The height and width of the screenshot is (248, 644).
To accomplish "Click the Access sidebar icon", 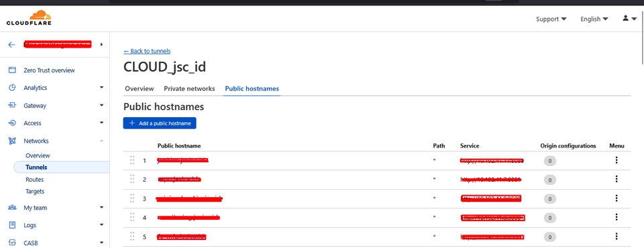I will 12,123.
